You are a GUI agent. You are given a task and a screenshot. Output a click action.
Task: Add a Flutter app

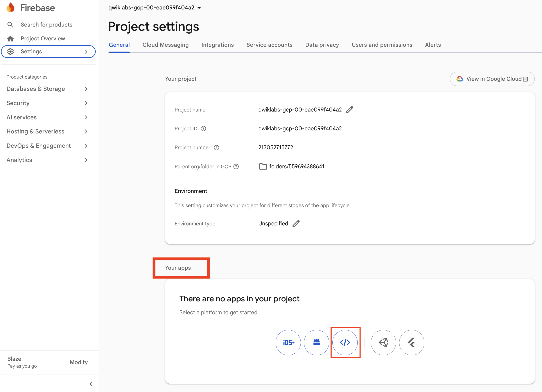click(412, 343)
